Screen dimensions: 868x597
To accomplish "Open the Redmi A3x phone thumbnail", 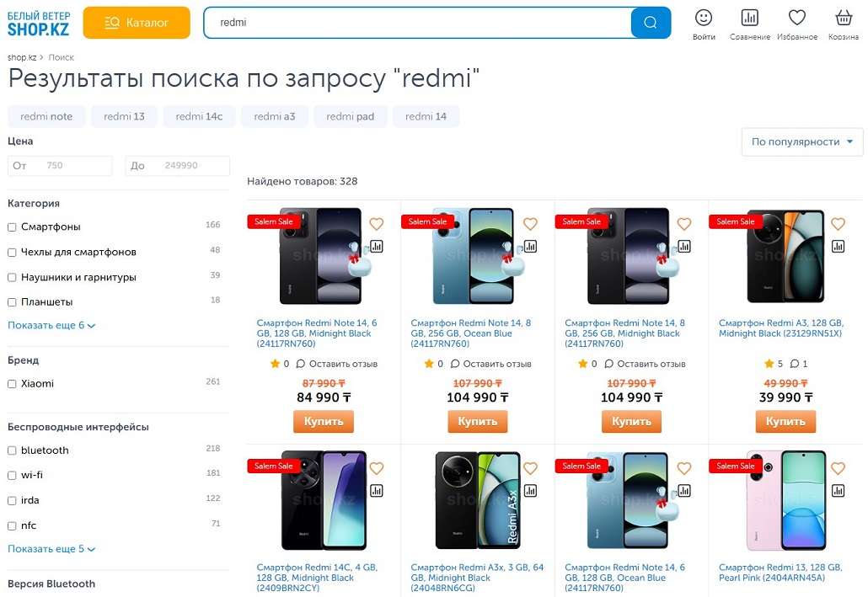I will coord(477,500).
